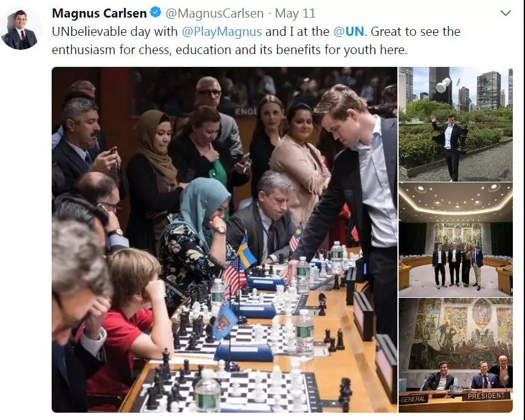Follow the @UN mention link
The image size is (525, 420).
(349, 32)
